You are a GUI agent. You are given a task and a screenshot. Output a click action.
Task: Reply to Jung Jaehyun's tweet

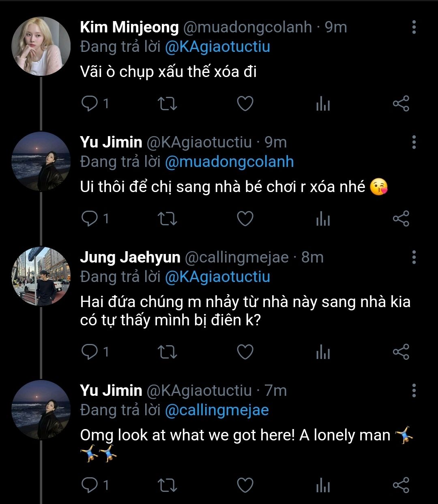coord(89,352)
